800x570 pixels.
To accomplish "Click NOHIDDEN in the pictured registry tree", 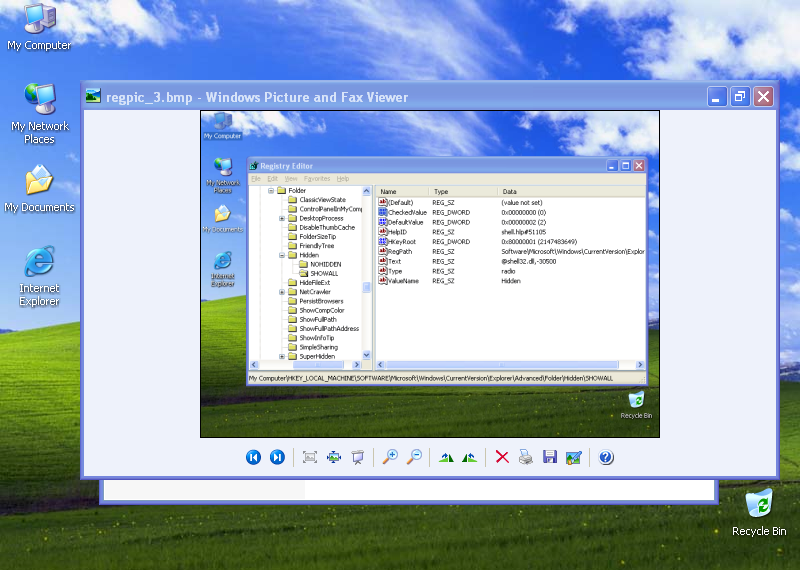I will tap(320, 264).
